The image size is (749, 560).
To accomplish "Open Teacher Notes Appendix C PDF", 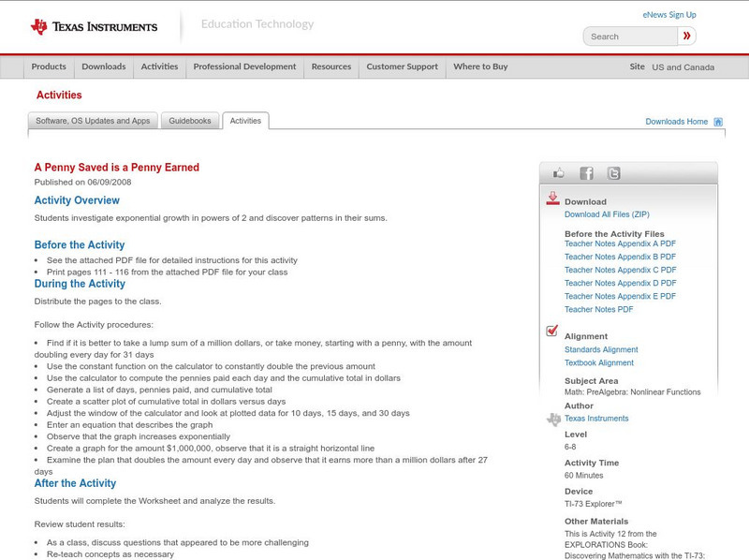I will click(x=620, y=270).
